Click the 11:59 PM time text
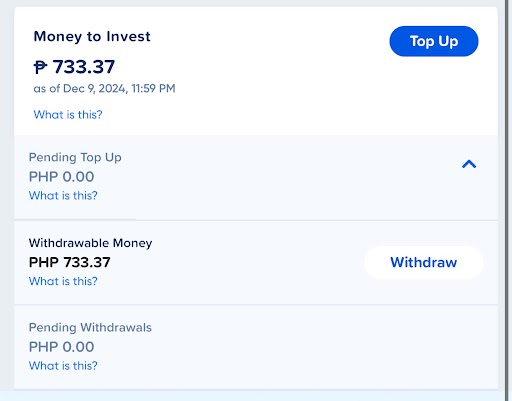This screenshot has width=512, height=401. pyautogui.click(x=153, y=88)
